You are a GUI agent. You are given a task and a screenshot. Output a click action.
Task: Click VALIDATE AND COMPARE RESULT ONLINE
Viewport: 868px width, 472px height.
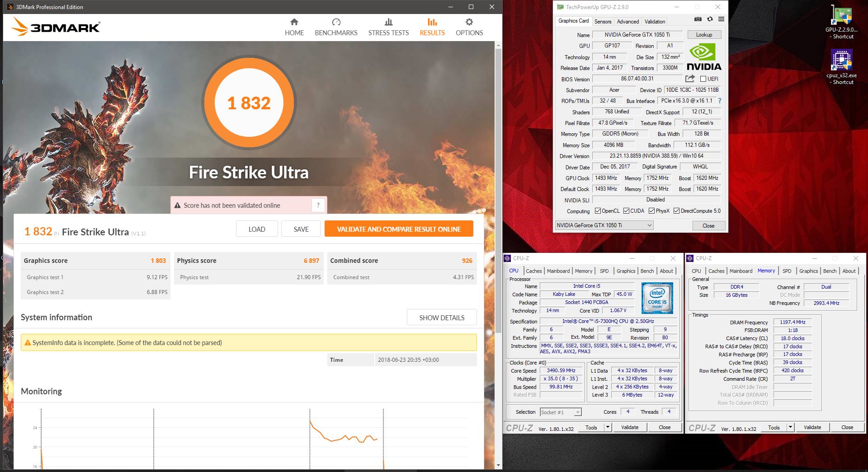coord(399,229)
